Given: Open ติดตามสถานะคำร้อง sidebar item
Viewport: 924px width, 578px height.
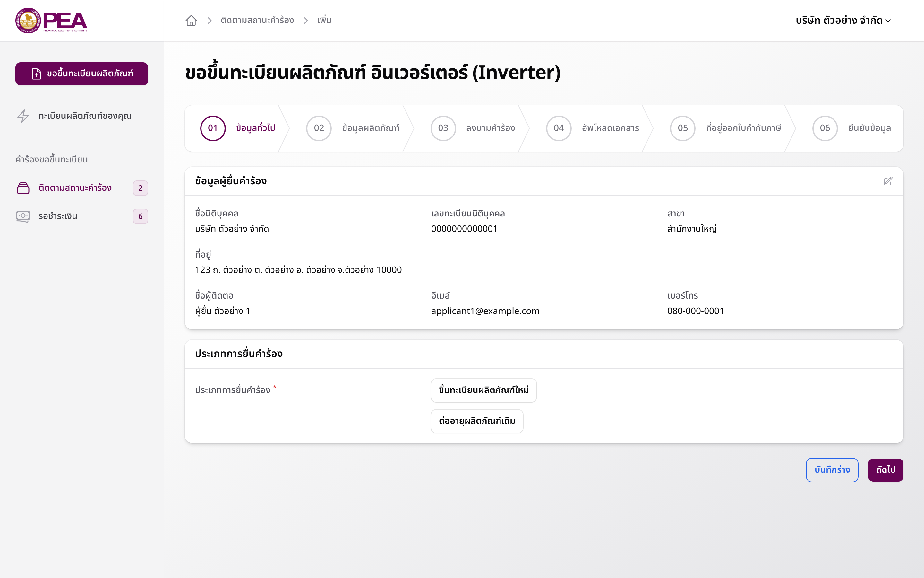Looking at the screenshot, I should tap(82, 188).
